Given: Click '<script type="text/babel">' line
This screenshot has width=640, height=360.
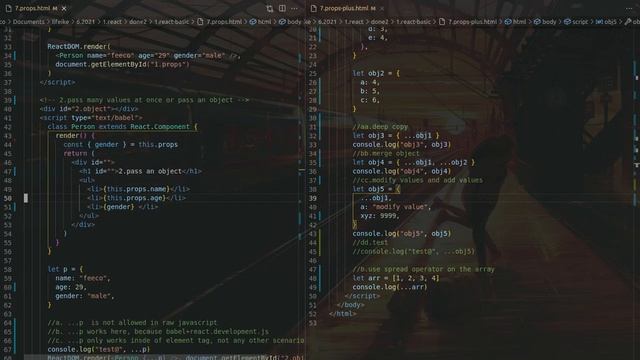Looking at the screenshot, I should click(x=91, y=118).
